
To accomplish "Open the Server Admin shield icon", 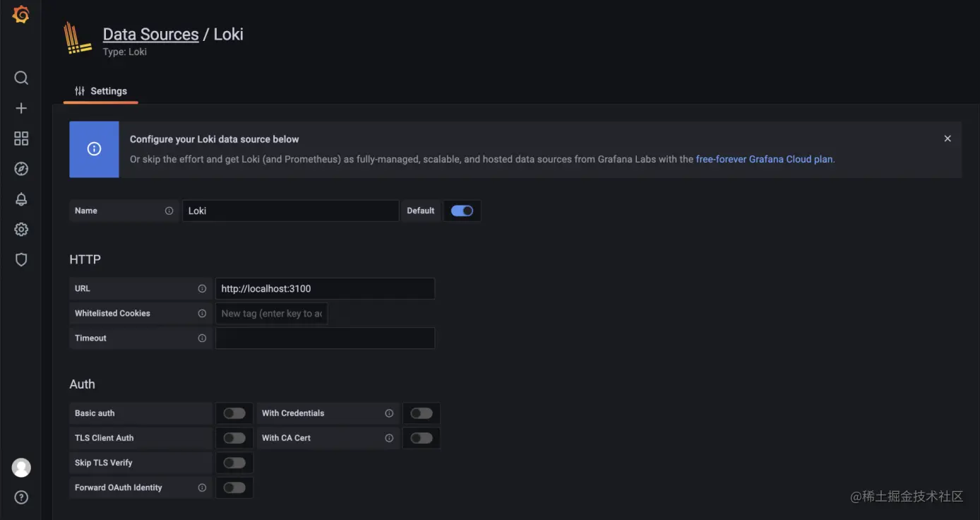I will click(x=21, y=260).
